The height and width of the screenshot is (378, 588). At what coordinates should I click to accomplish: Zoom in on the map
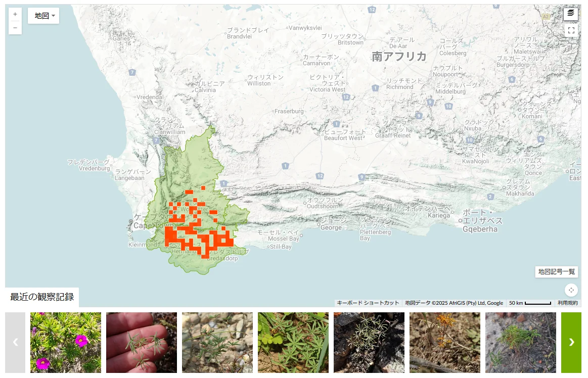[15, 14]
